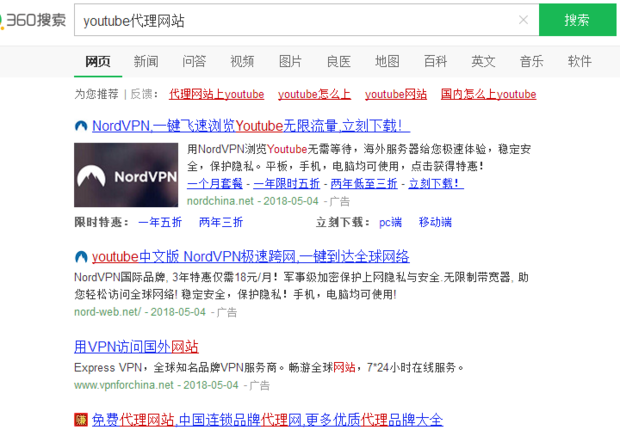Switch to the 新闻 tab
This screenshot has width=620, height=430.
point(146,61)
